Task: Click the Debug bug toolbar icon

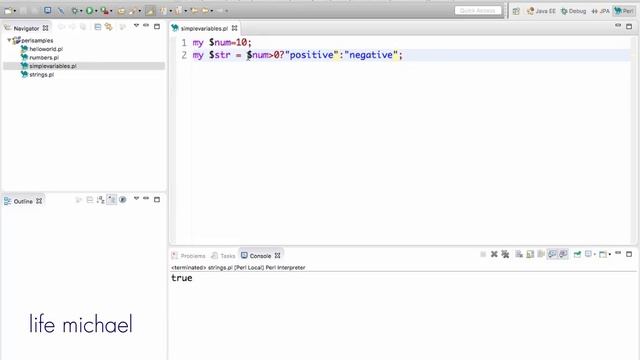Action: click(75, 11)
